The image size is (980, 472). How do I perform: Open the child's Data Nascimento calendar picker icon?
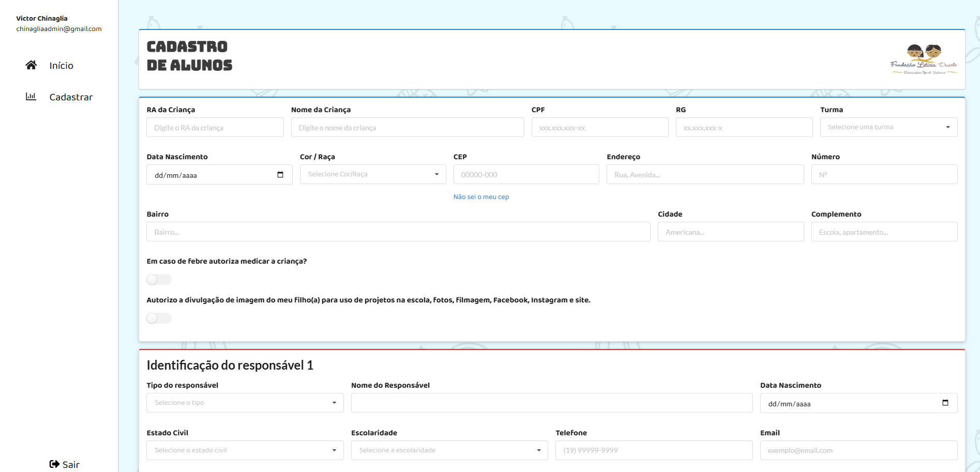[x=280, y=175]
